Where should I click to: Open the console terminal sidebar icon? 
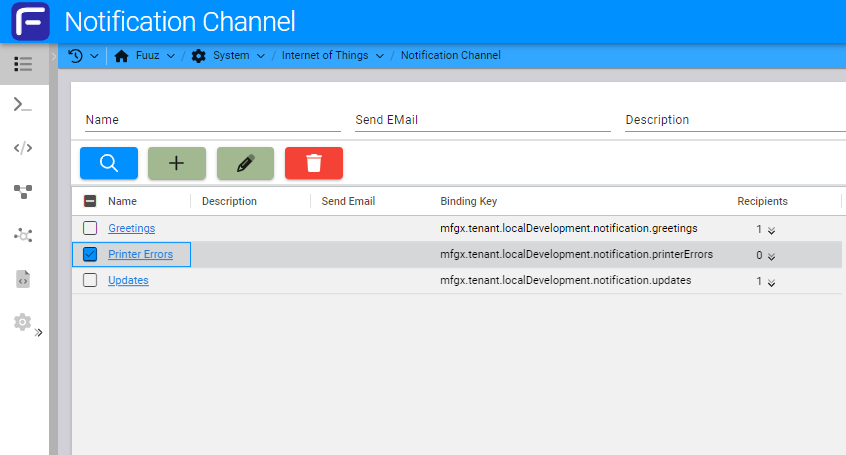(23, 104)
